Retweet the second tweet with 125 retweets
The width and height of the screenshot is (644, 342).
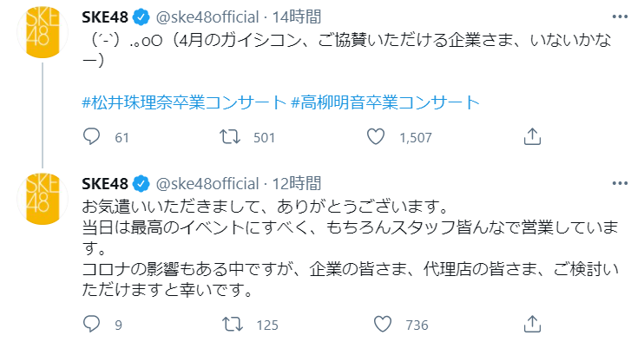pyautogui.click(x=233, y=325)
